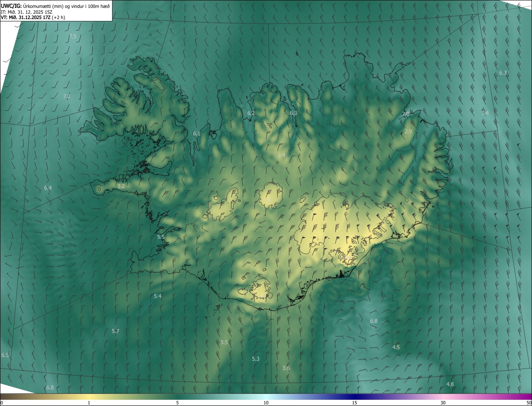Click the 7.0 value label on the map
The width and height of the screenshot is (532, 406).
point(406,114)
